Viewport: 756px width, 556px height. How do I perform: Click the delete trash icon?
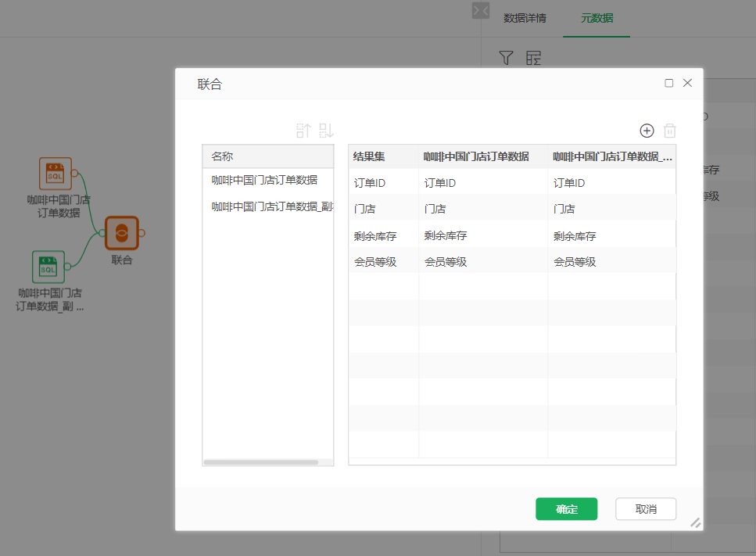tap(670, 131)
